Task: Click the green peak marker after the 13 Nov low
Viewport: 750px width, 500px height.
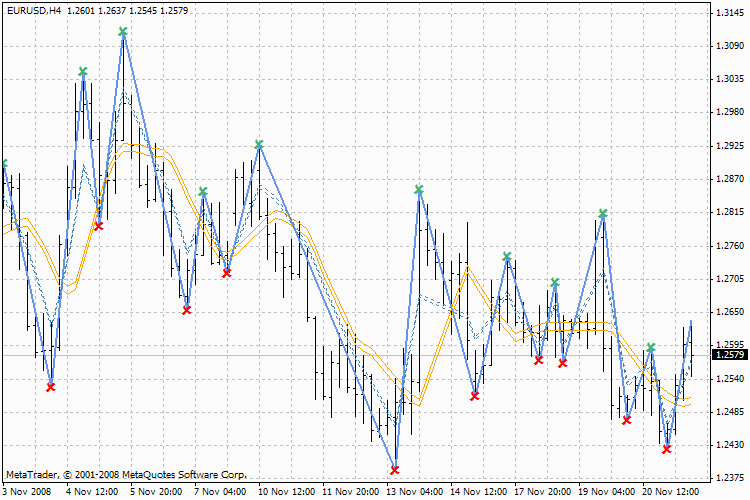Action: click(x=419, y=190)
